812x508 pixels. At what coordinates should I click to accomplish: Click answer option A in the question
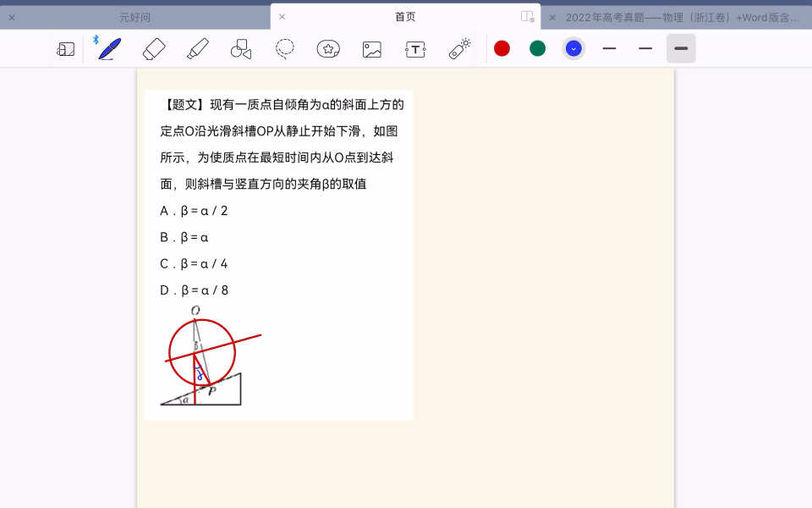193,210
